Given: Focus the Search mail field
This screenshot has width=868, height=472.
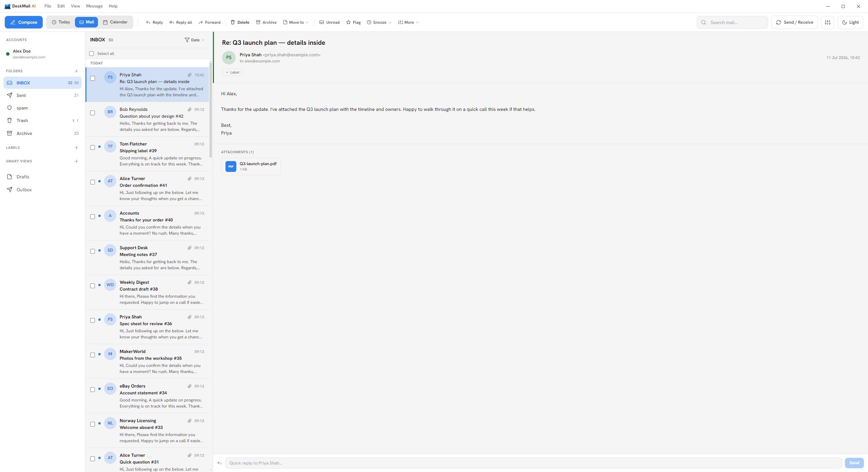Looking at the screenshot, I should point(732,22).
